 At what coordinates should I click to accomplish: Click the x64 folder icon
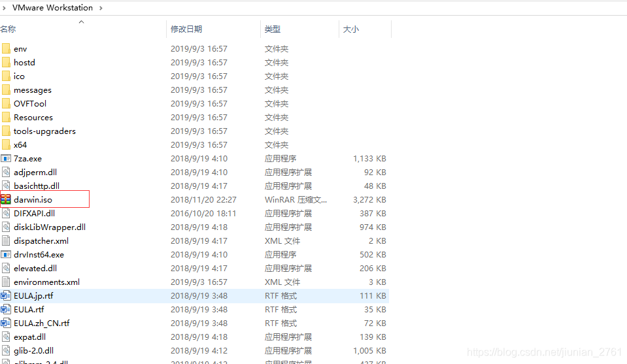click(x=6, y=144)
